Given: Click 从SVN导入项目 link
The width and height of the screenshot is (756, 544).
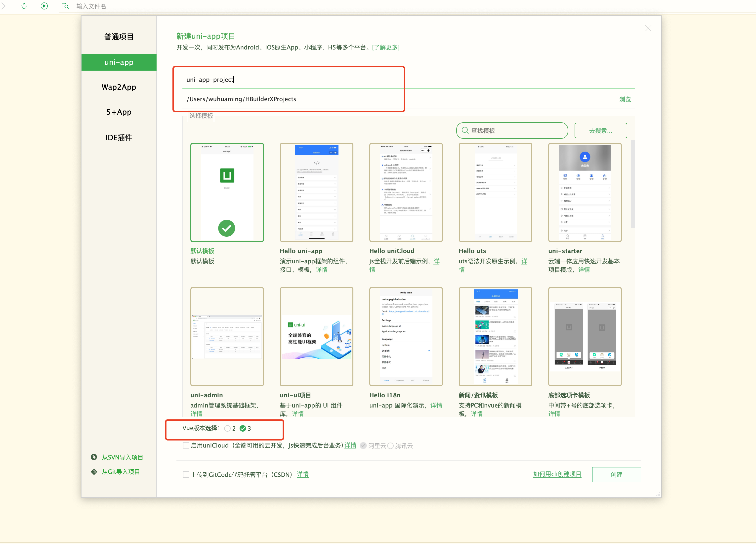Looking at the screenshot, I should click(122, 457).
